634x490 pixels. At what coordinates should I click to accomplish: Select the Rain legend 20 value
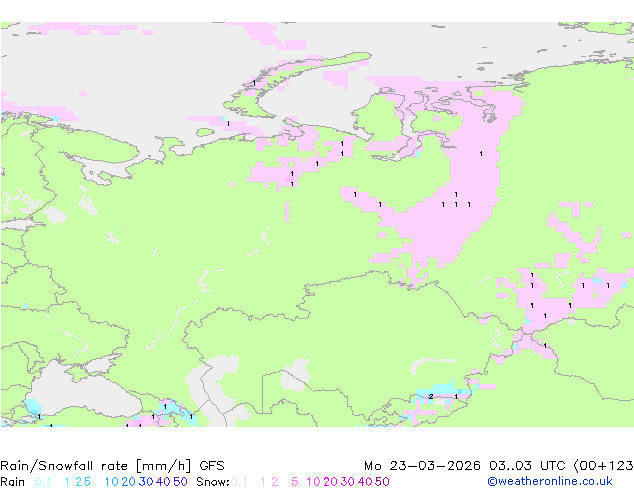pyautogui.click(x=128, y=482)
